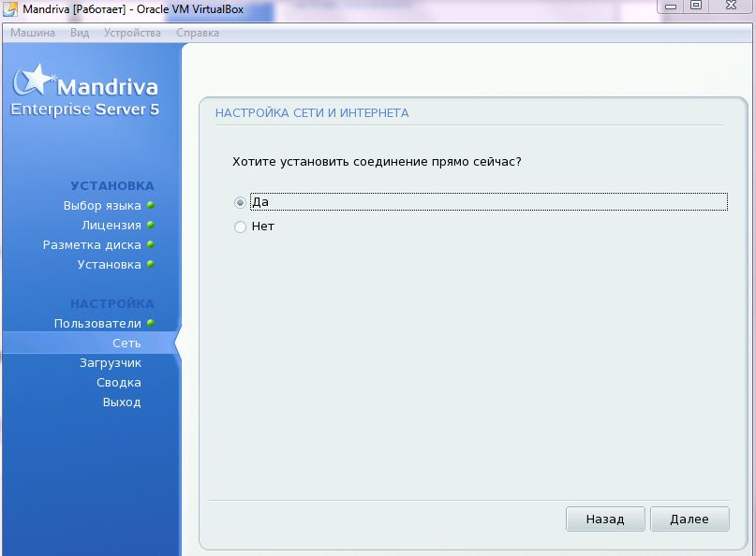Go back with the "Назад" button
Screen dimensions: 756x556
point(605,519)
